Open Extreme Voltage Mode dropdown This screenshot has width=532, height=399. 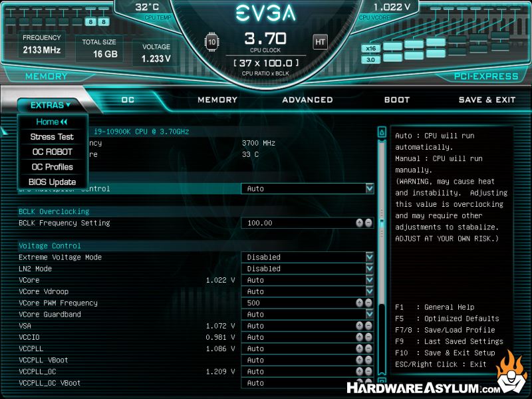(370, 257)
